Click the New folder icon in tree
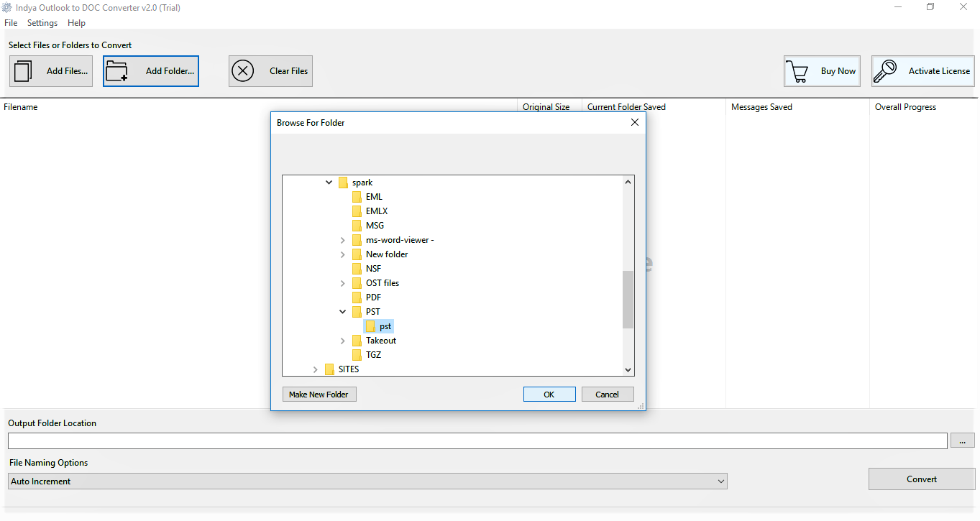The image size is (980, 521). pyautogui.click(x=357, y=254)
